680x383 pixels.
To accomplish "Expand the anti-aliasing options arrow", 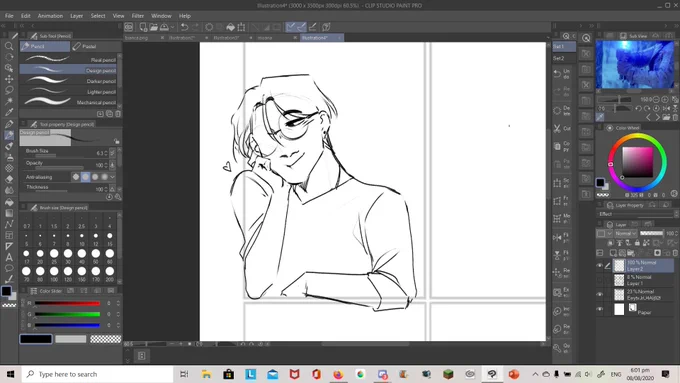I will click(x=113, y=177).
